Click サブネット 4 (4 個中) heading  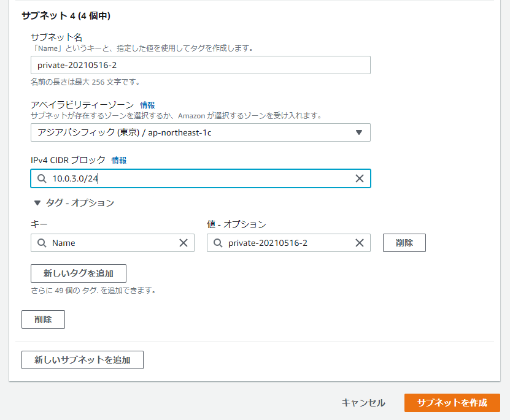pyautogui.click(x=66, y=15)
